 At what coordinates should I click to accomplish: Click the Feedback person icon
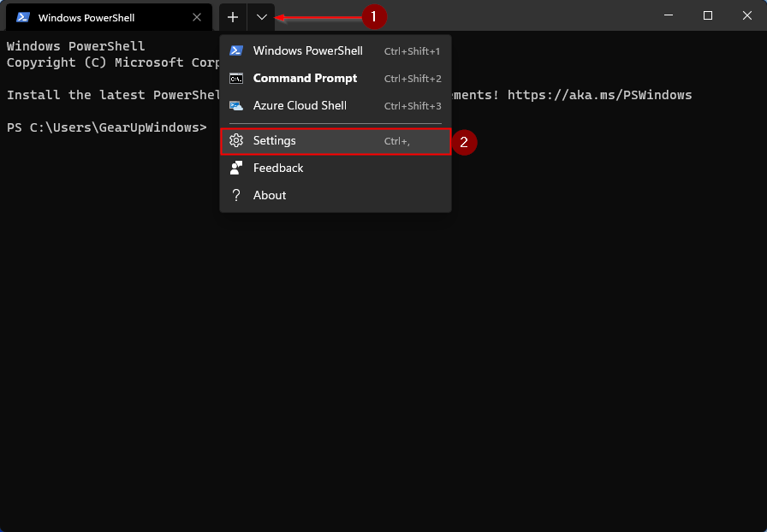point(235,168)
